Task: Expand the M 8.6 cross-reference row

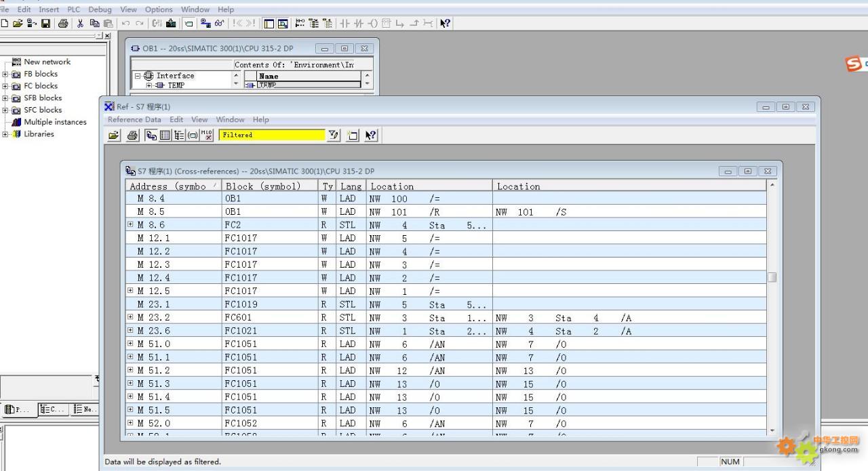Action: [x=130, y=224]
